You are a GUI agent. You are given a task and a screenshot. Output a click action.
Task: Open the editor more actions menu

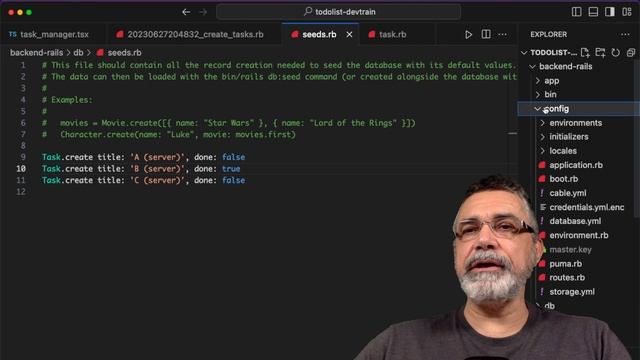click(502, 35)
